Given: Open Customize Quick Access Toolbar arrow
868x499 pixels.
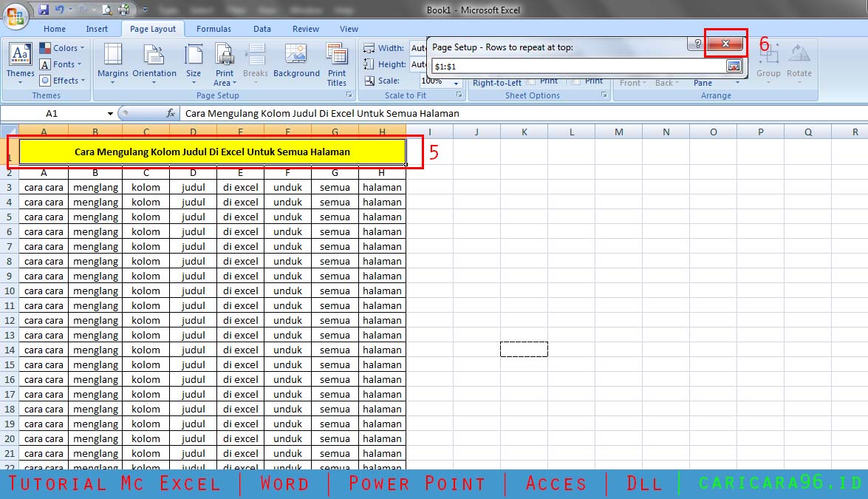Looking at the screenshot, I should [145, 10].
